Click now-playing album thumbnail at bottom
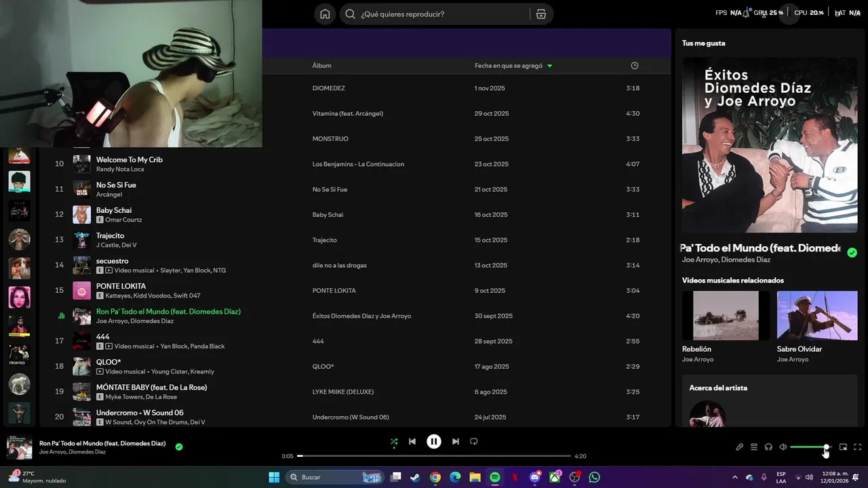This screenshot has height=488, width=868. click(19, 447)
